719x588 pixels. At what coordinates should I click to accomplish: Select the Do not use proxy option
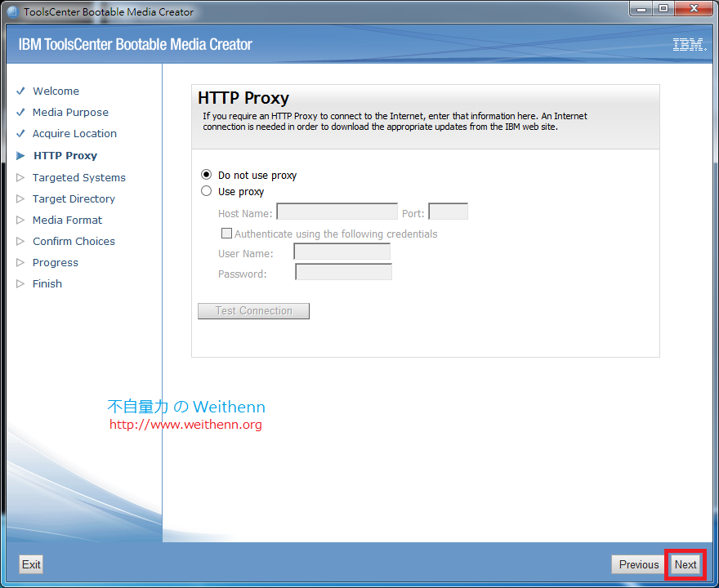click(207, 175)
